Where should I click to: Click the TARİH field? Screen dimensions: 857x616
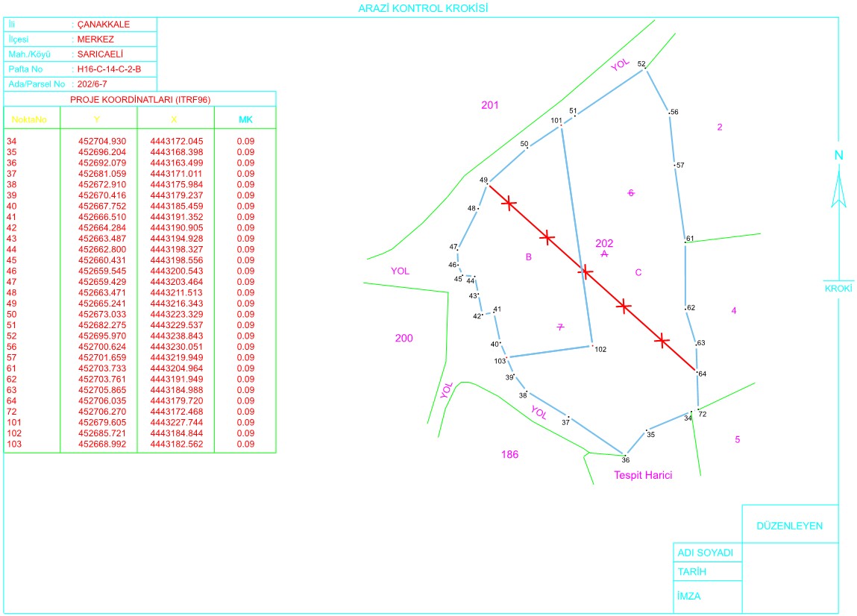point(691,572)
